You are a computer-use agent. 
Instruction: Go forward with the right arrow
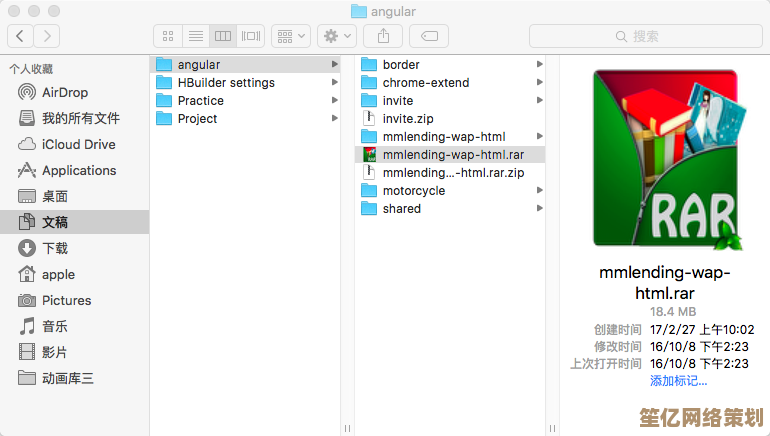point(47,36)
